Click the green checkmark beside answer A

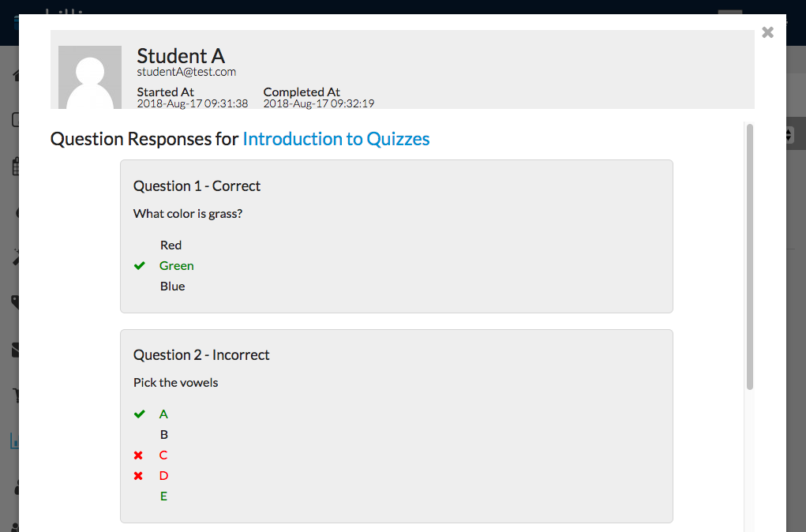point(140,414)
